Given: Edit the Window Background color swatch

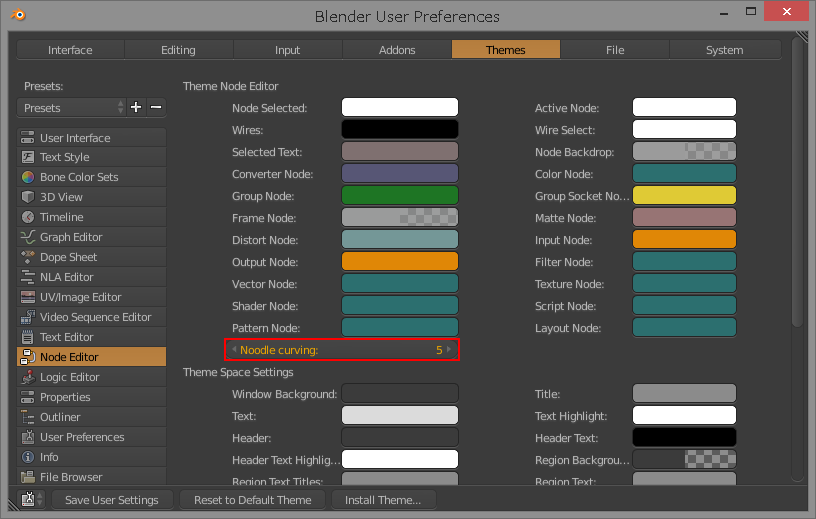Looking at the screenshot, I should [400, 393].
